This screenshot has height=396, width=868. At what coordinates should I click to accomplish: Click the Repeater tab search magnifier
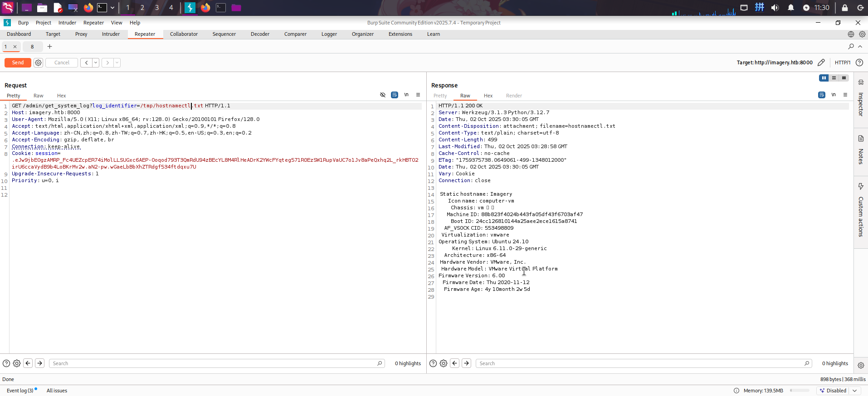851,46
